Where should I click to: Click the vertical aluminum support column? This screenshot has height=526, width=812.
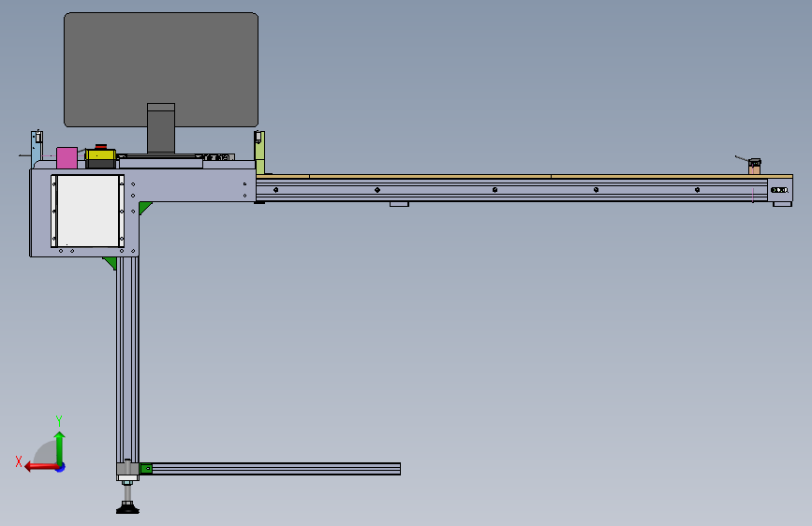tap(127, 361)
